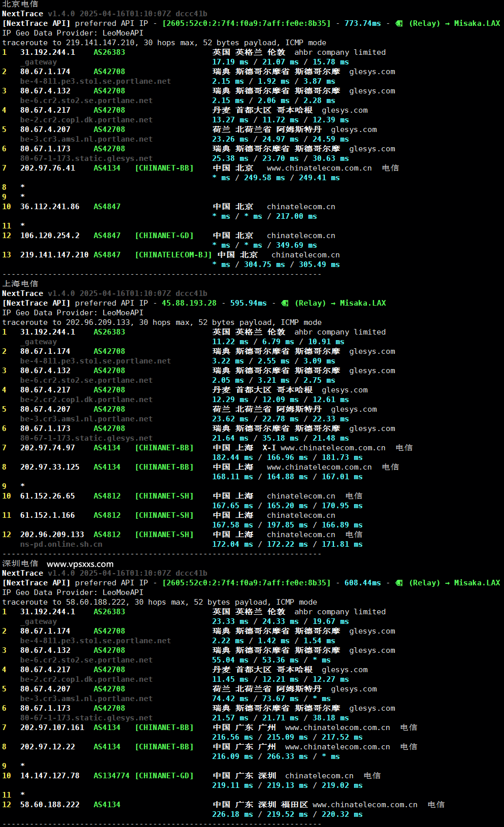Image resolution: width=504 pixels, height=827 pixels.
Task: Click the 197.85 ms latency reading
Action: coord(287,525)
